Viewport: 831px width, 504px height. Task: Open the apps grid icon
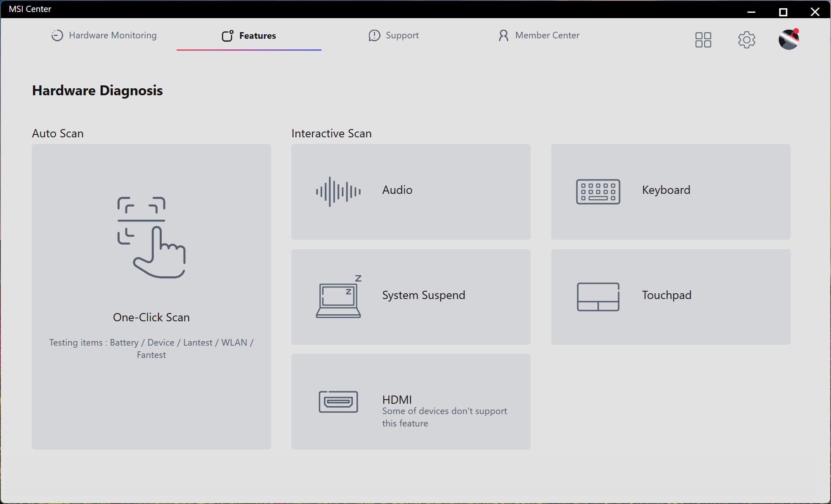coord(703,40)
